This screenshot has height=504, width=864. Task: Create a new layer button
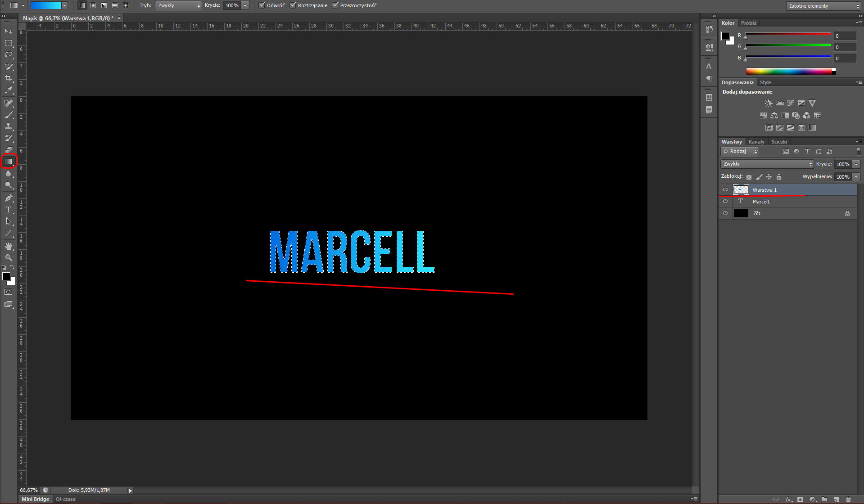coord(836,499)
